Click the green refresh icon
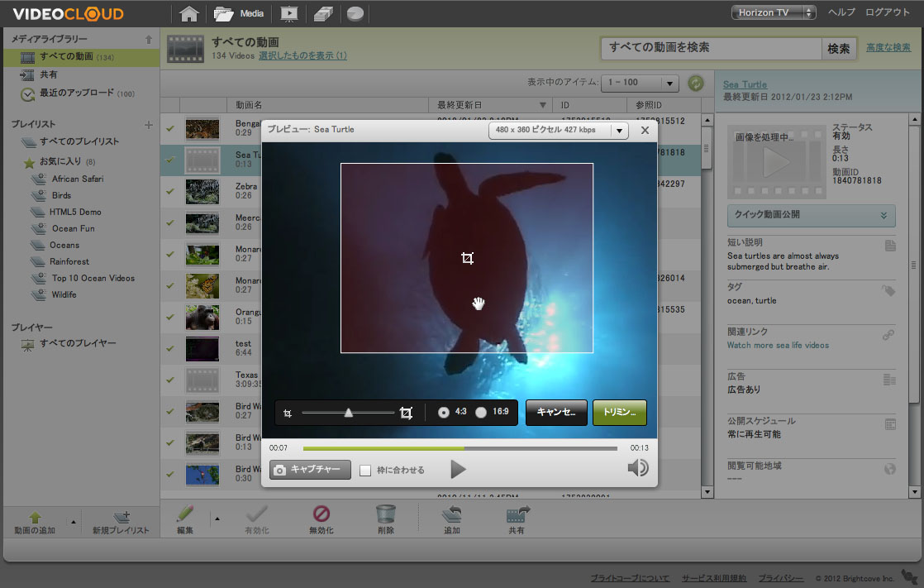Image resolution: width=924 pixels, height=588 pixels. [x=696, y=84]
